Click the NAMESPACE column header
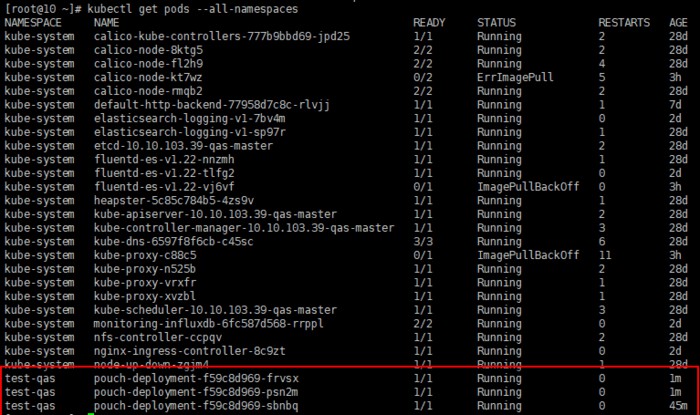 pos(33,23)
